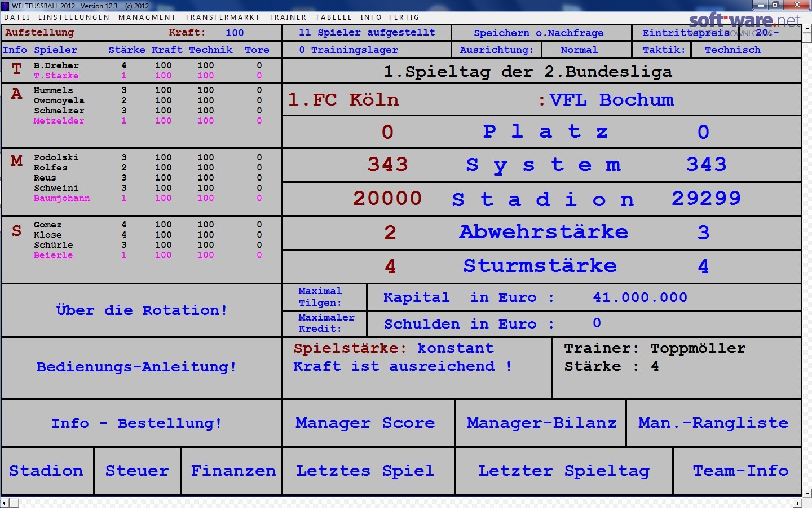Select defender Schmelzer

click(59, 111)
